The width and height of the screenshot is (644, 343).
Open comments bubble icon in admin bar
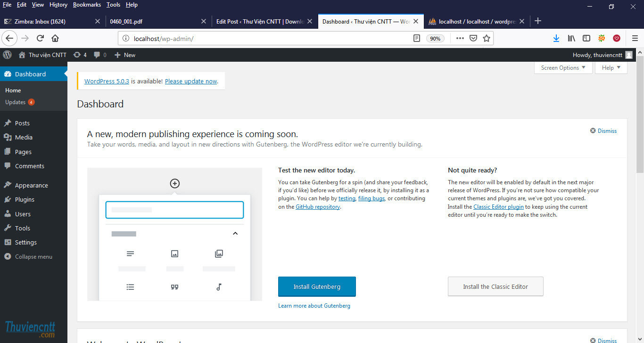click(x=100, y=55)
